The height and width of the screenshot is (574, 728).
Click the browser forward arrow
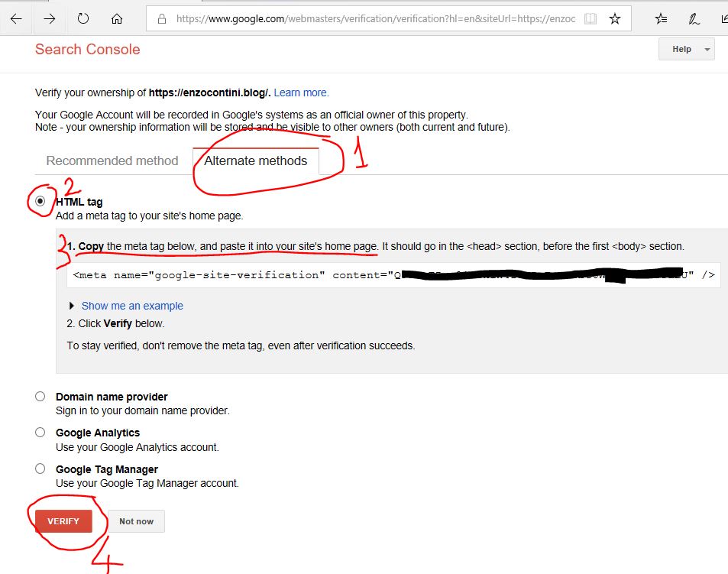[x=50, y=19]
